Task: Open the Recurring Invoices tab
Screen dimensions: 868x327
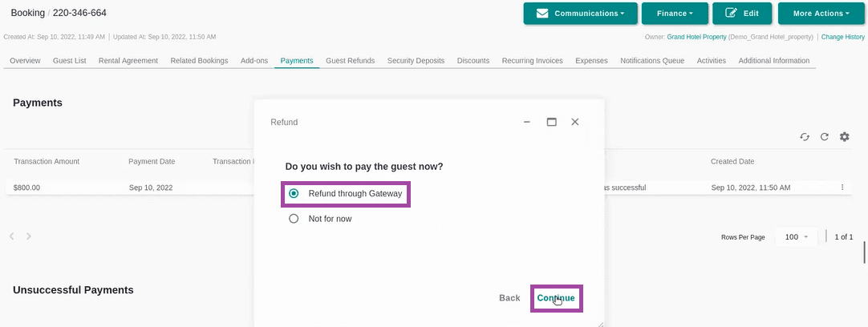Action: pyautogui.click(x=532, y=61)
